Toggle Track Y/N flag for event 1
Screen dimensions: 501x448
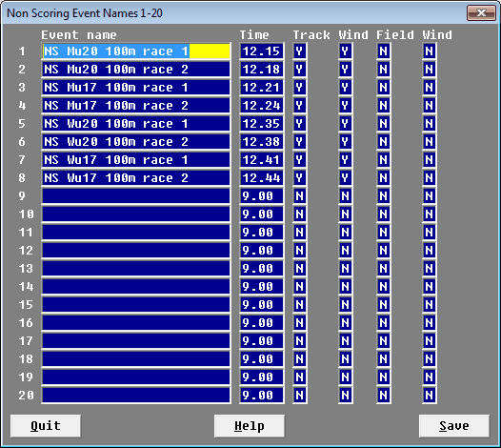tap(299, 51)
